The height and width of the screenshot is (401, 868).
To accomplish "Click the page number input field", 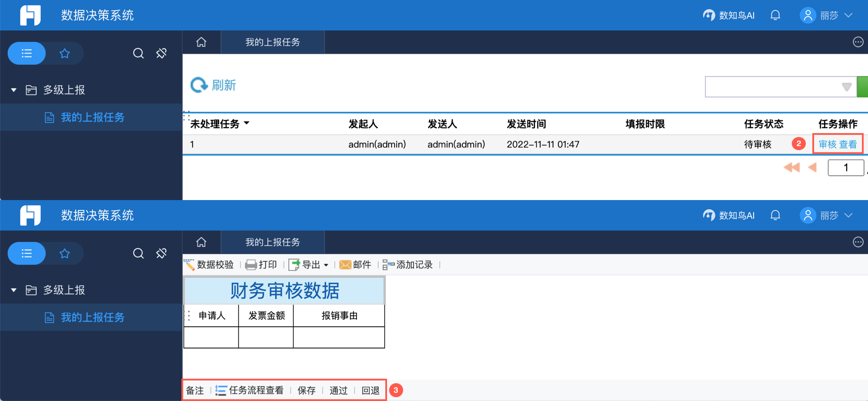I will point(846,167).
